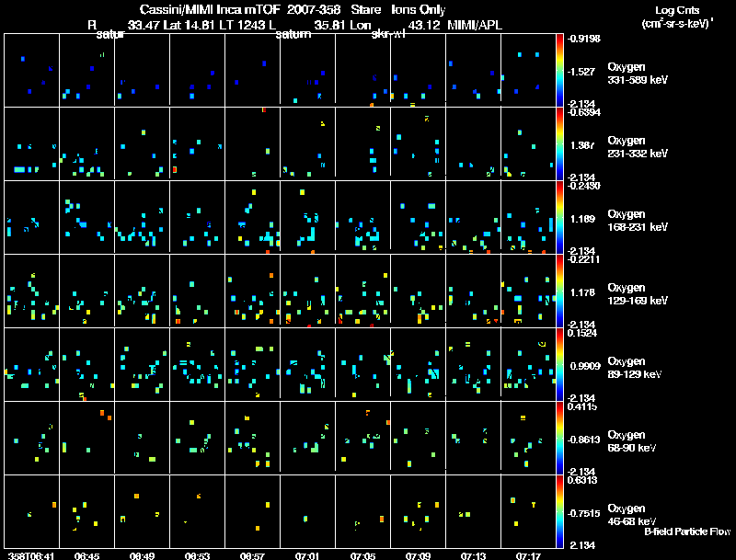Screen dimensions: 736x560
Task: Click the color bar beside Oxygen 331-589 keV
Action: (x=559, y=70)
